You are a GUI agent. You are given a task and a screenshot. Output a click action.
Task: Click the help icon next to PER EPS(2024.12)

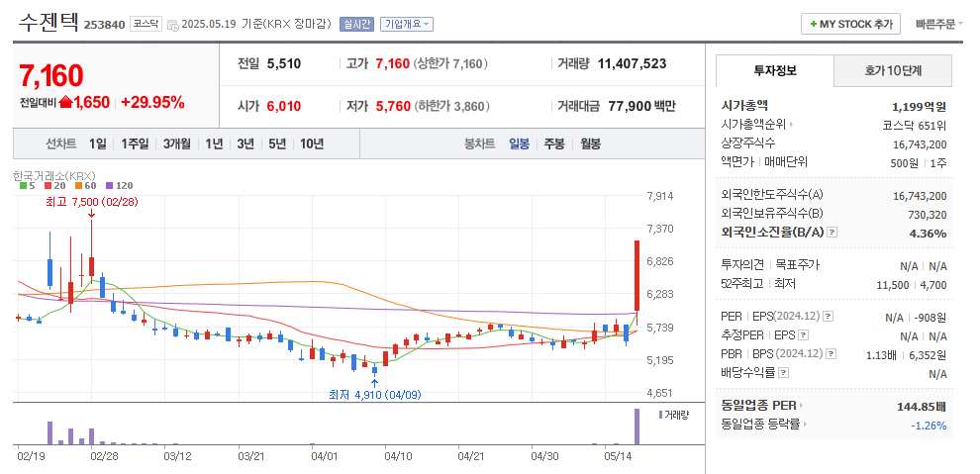(829, 317)
